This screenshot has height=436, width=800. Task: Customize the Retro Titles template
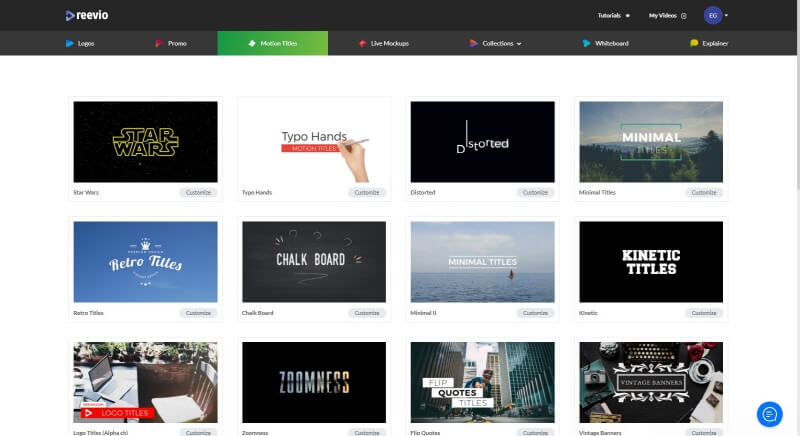[198, 313]
